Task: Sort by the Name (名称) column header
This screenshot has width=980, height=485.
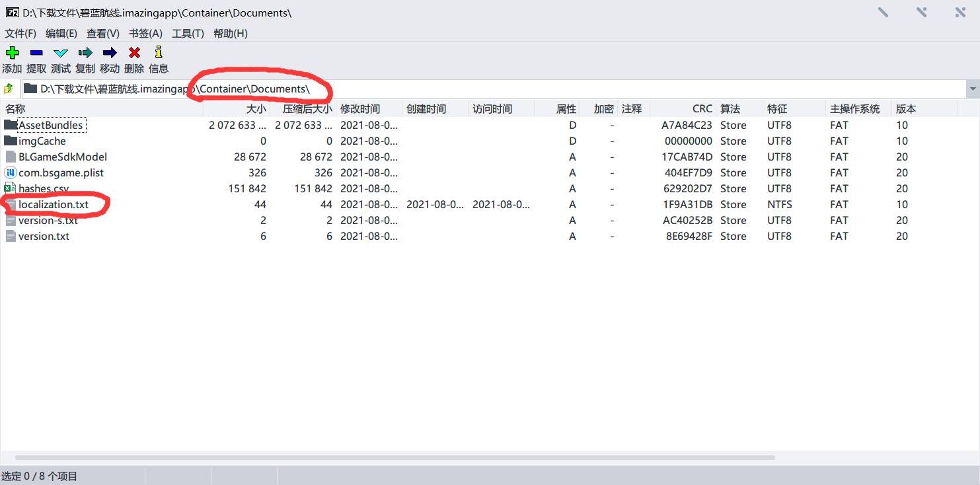Action: click(16, 109)
